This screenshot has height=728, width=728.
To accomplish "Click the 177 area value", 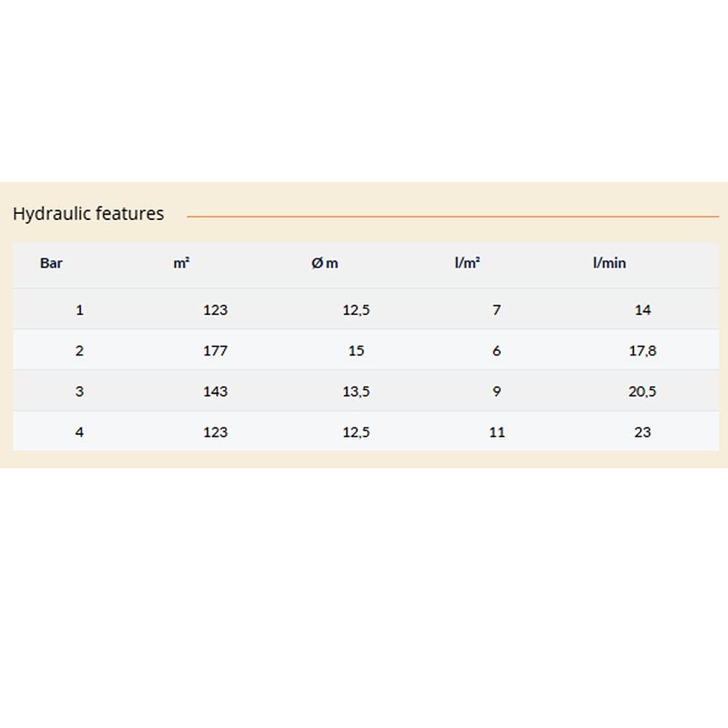I will (215, 351).
